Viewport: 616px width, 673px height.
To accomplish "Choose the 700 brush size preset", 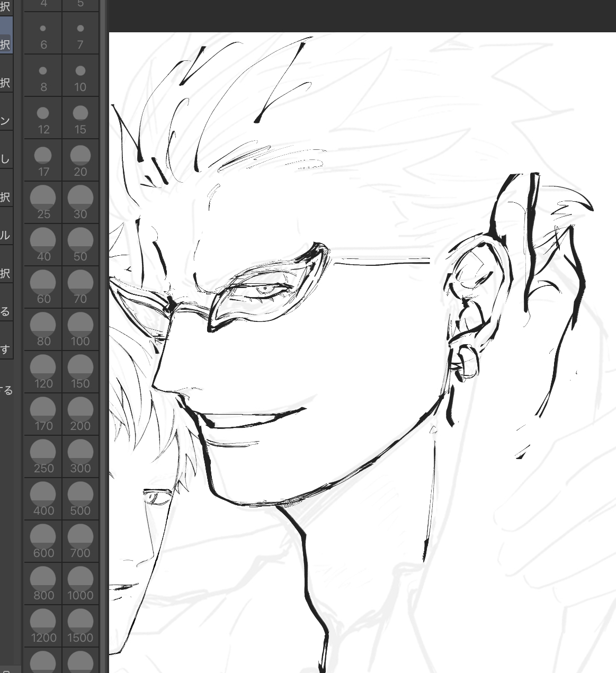I will click(x=80, y=542).
